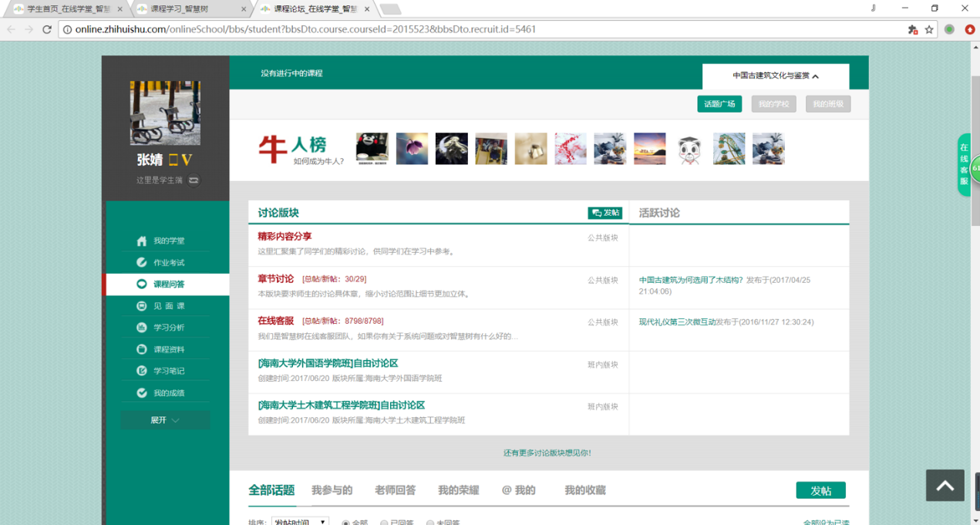Click the checkmark icon beside 我的成绩
The image size is (980, 525).
click(142, 392)
